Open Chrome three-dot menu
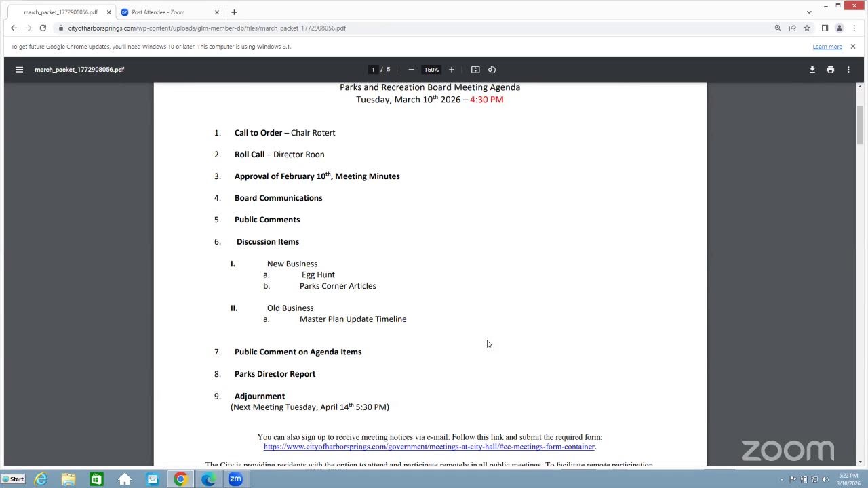 click(x=853, y=28)
